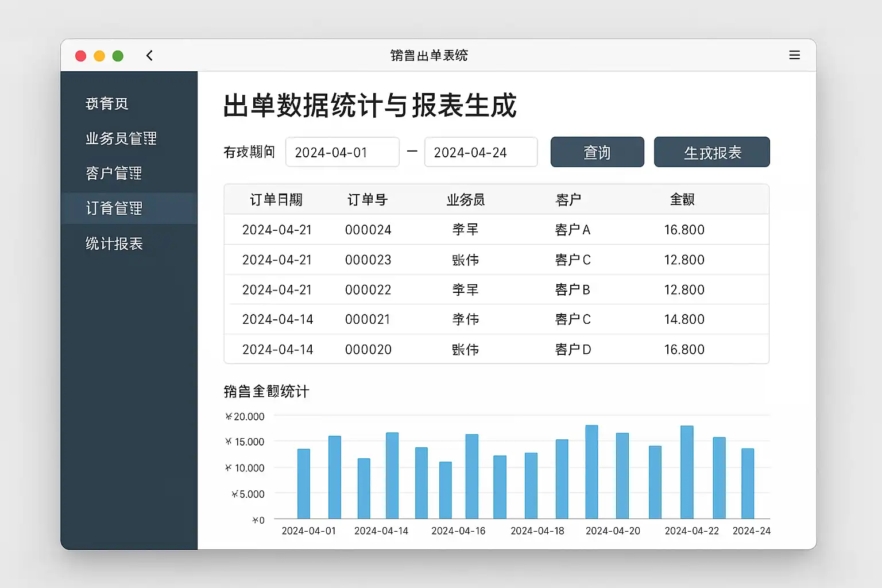
Task: Click the yellow minimize window button
Action: (x=99, y=56)
